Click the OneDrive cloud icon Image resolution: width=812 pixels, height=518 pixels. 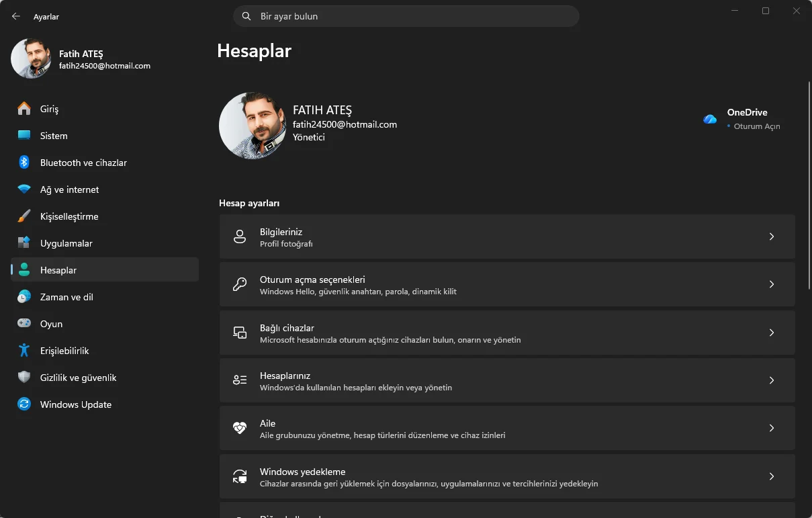710,119
